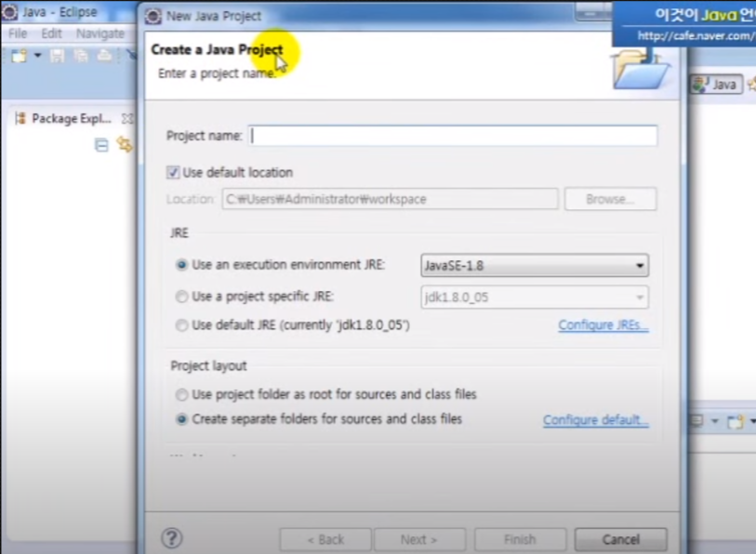Uncheck Use default location checkbox
The image size is (756, 554).
(x=173, y=172)
